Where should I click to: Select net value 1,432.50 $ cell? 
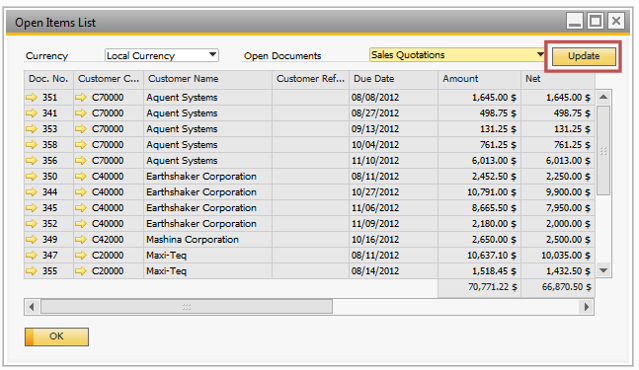(558, 271)
